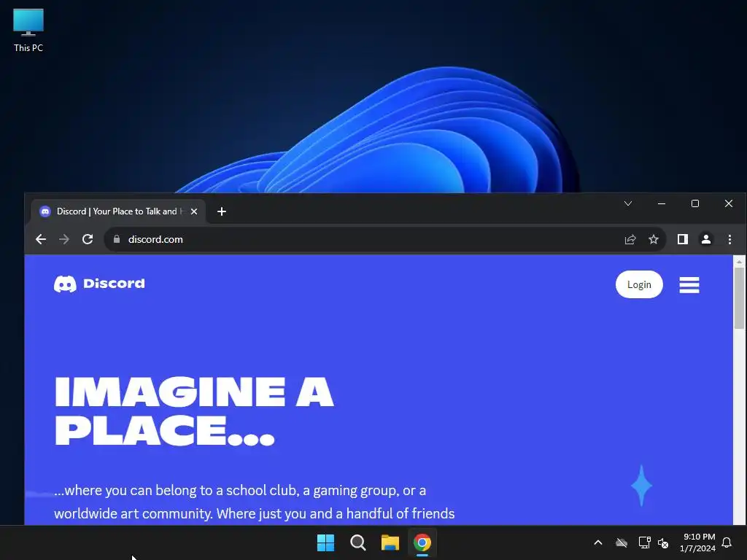Click the Chrome icon in the taskbar
The width and height of the screenshot is (747, 560).
coord(422,542)
